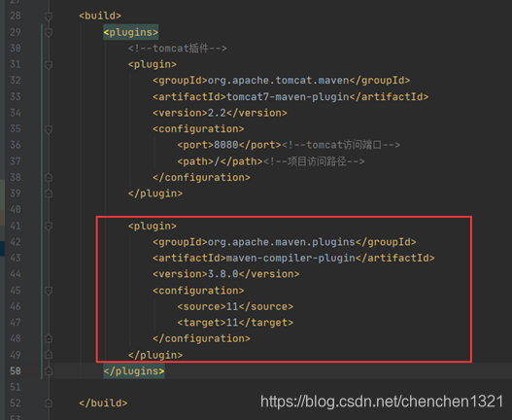Click the <plugin> tag on line 31
Viewport: 512px width, 420px height.
pyautogui.click(x=153, y=64)
